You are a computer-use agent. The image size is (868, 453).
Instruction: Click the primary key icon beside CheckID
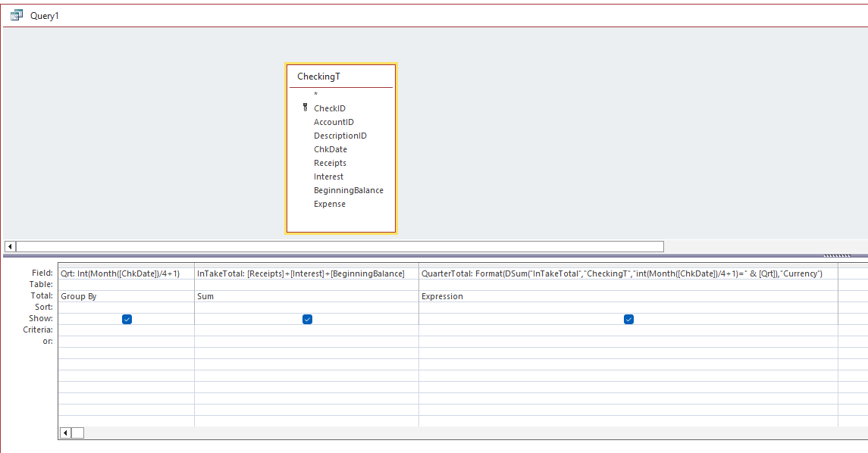click(x=304, y=108)
